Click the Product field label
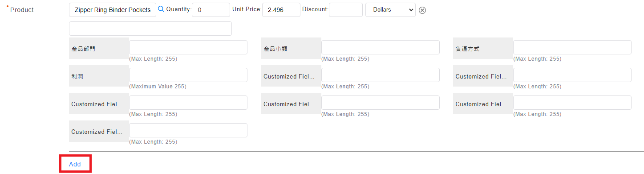Image resolution: width=644 pixels, height=174 pixels. click(22, 10)
